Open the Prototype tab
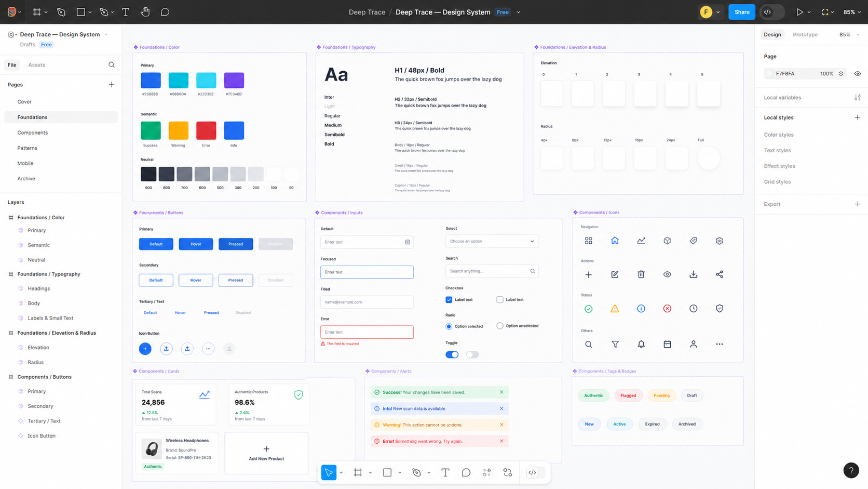The height and width of the screenshot is (489, 868). (805, 35)
